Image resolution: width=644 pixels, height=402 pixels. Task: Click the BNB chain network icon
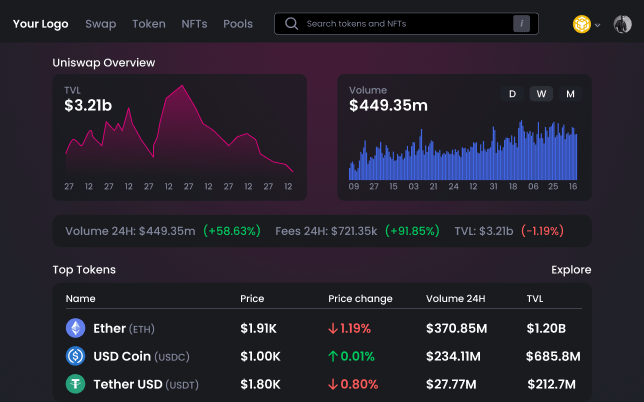click(x=581, y=24)
